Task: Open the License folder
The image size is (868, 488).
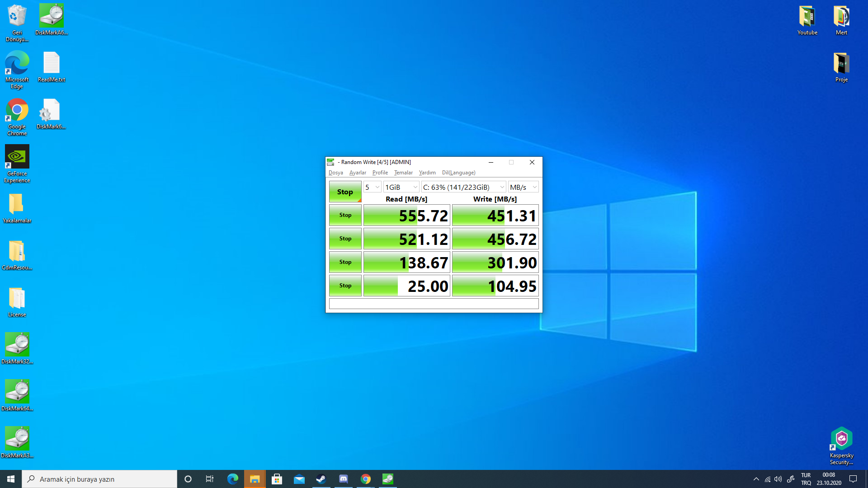Action: (x=17, y=302)
